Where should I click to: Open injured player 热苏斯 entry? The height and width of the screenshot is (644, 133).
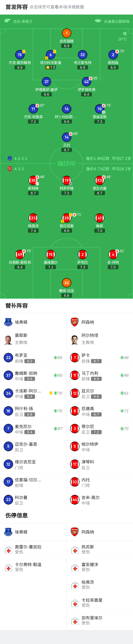(100, 549)
